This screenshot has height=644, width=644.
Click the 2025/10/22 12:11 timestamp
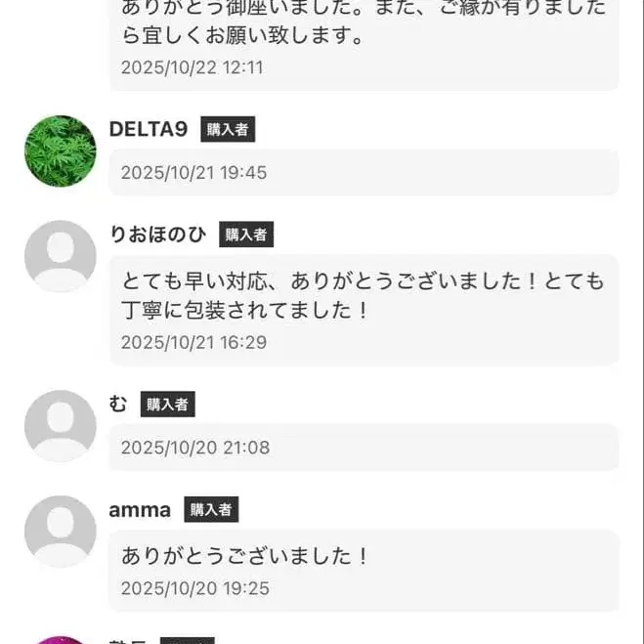[192, 67]
